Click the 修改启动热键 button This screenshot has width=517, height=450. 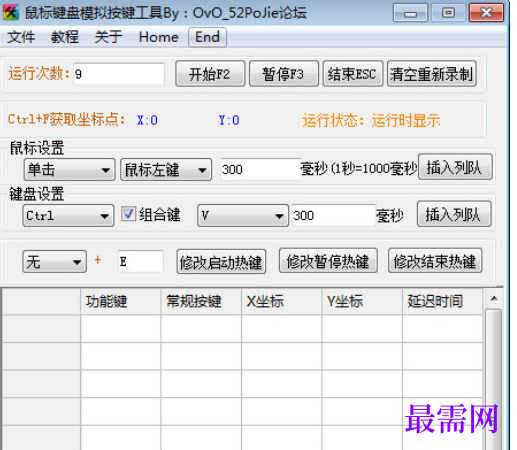(x=221, y=262)
